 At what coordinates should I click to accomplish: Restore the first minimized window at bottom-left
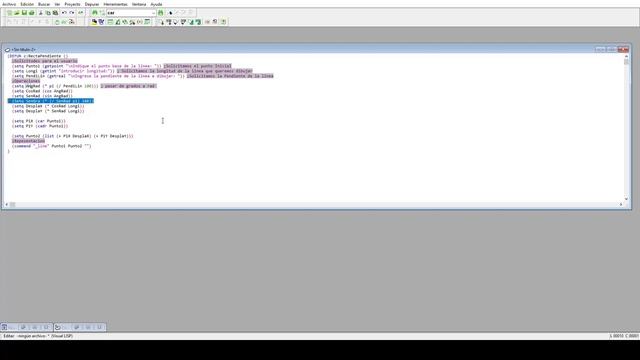click(23, 327)
